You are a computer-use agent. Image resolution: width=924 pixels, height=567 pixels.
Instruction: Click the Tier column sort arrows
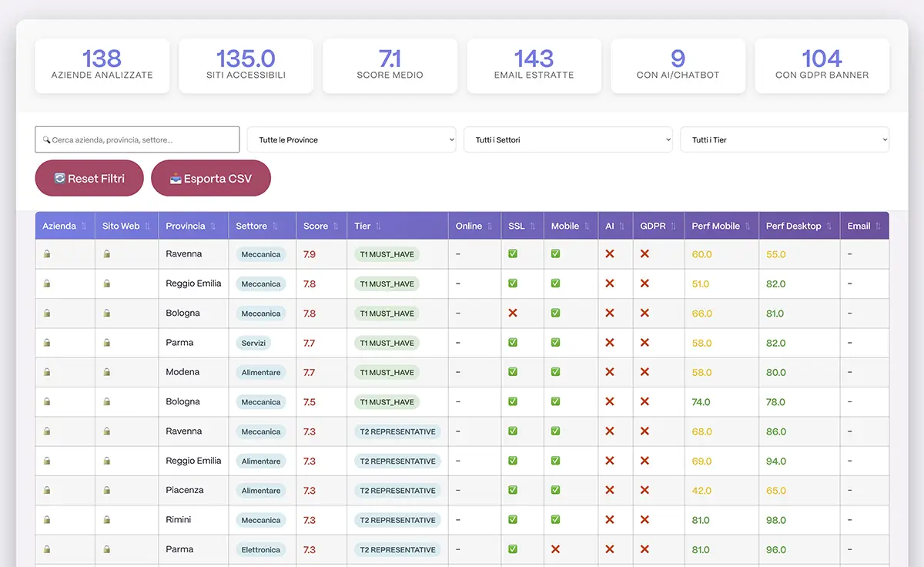pos(378,226)
